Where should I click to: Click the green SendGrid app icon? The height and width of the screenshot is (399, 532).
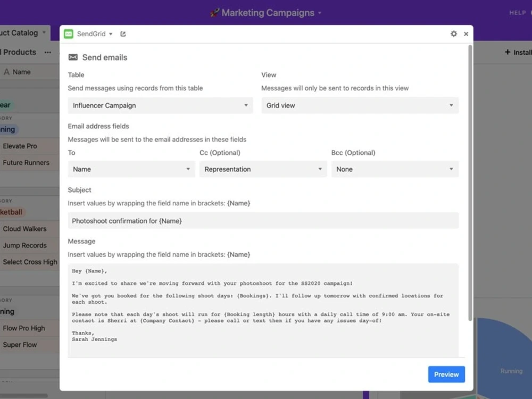click(x=69, y=34)
